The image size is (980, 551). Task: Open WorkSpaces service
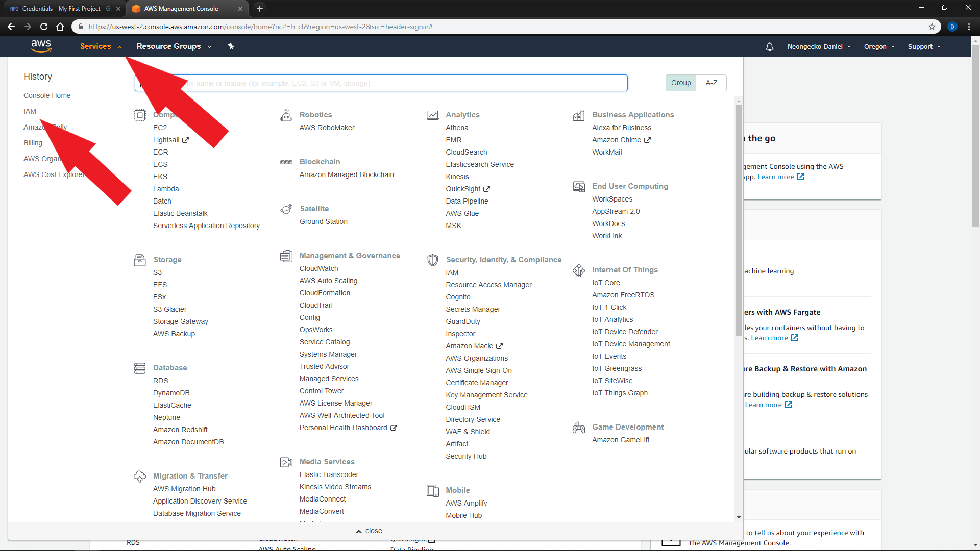(x=612, y=199)
